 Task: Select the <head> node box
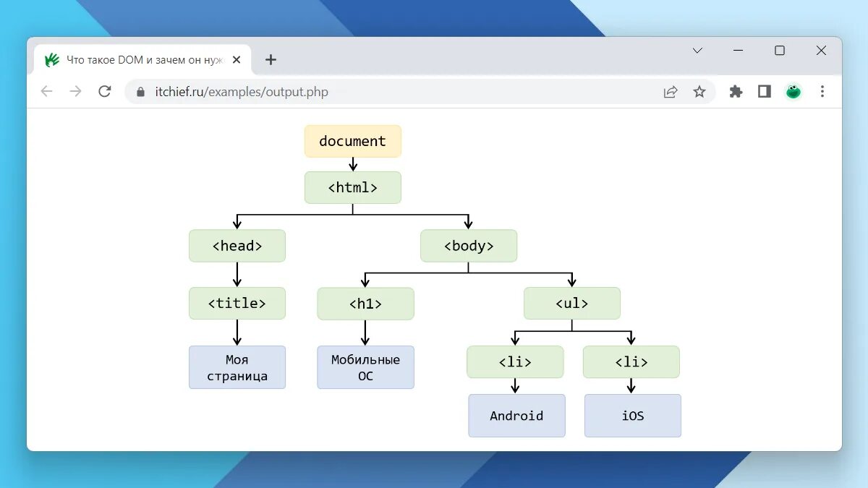(237, 246)
